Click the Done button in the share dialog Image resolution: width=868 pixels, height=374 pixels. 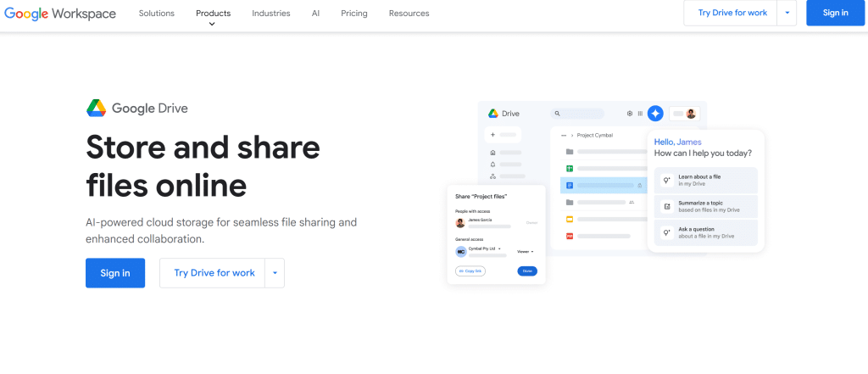pyautogui.click(x=527, y=271)
